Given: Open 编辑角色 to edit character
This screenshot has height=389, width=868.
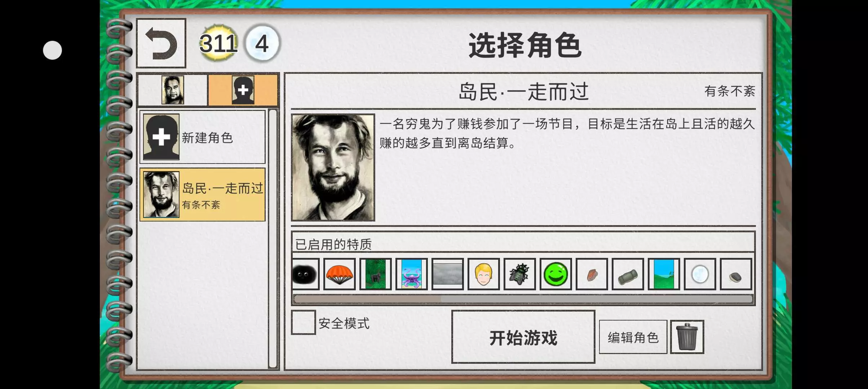Looking at the screenshot, I should click(633, 337).
